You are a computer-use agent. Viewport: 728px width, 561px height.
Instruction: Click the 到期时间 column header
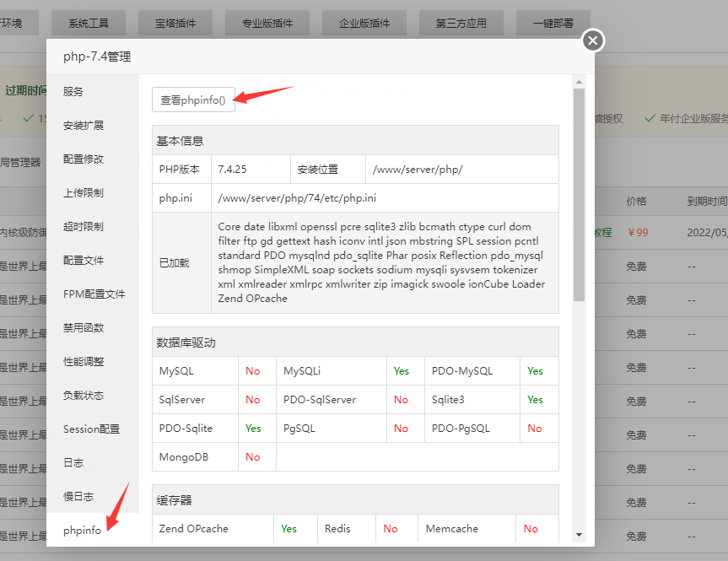(x=707, y=201)
